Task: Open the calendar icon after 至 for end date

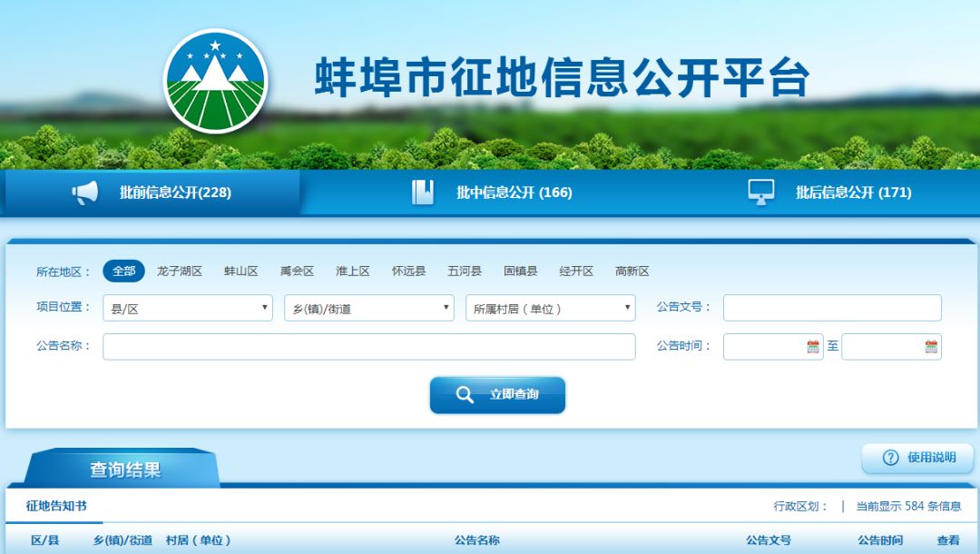Action: pos(930,346)
